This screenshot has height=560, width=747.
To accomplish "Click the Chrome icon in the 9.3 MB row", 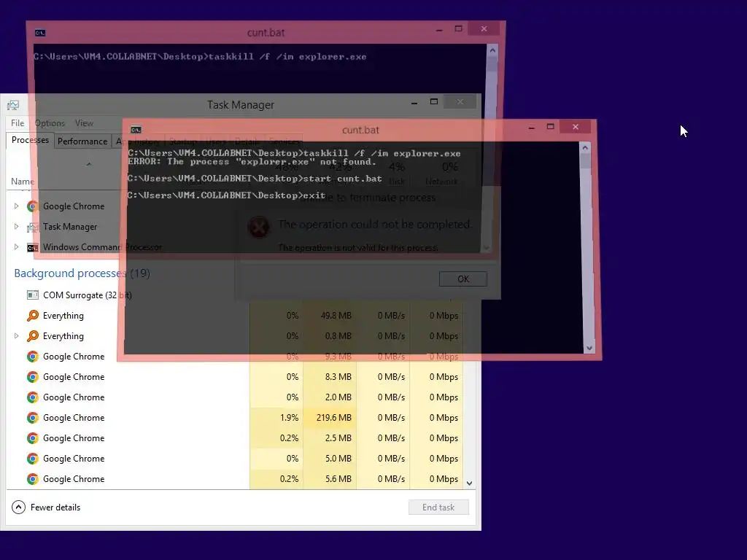I will pos(32,357).
